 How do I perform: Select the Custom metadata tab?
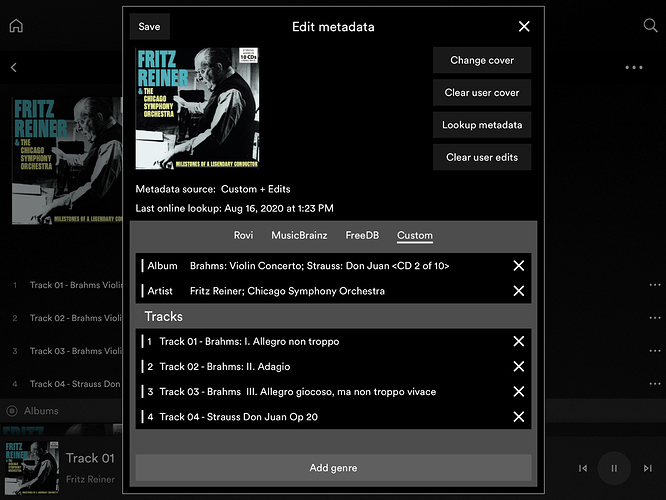415,236
